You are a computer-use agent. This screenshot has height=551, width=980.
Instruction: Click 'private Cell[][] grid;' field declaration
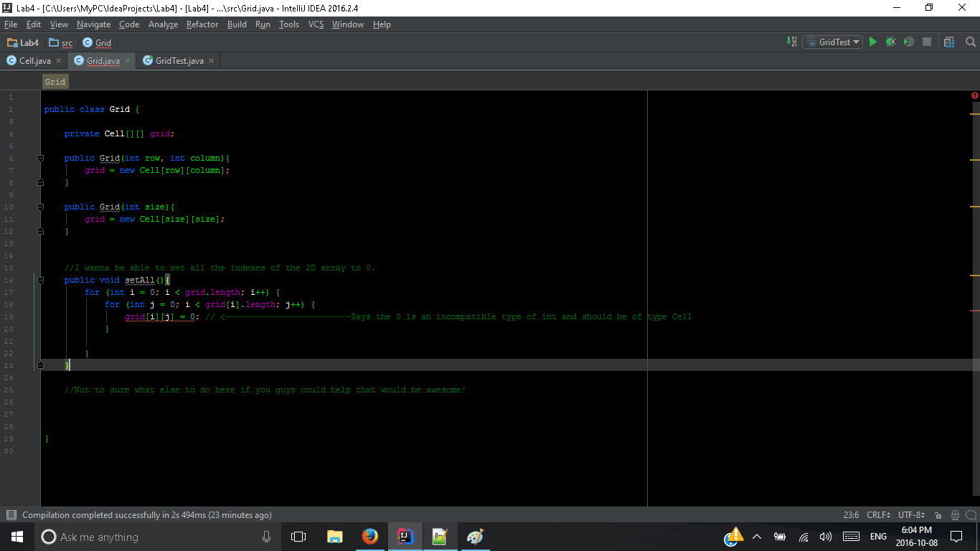click(x=119, y=133)
